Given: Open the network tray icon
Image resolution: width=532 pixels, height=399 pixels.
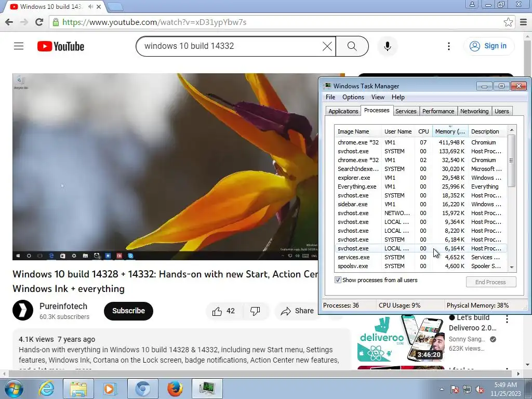Looking at the screenshot, I should (x=467, y=389).
